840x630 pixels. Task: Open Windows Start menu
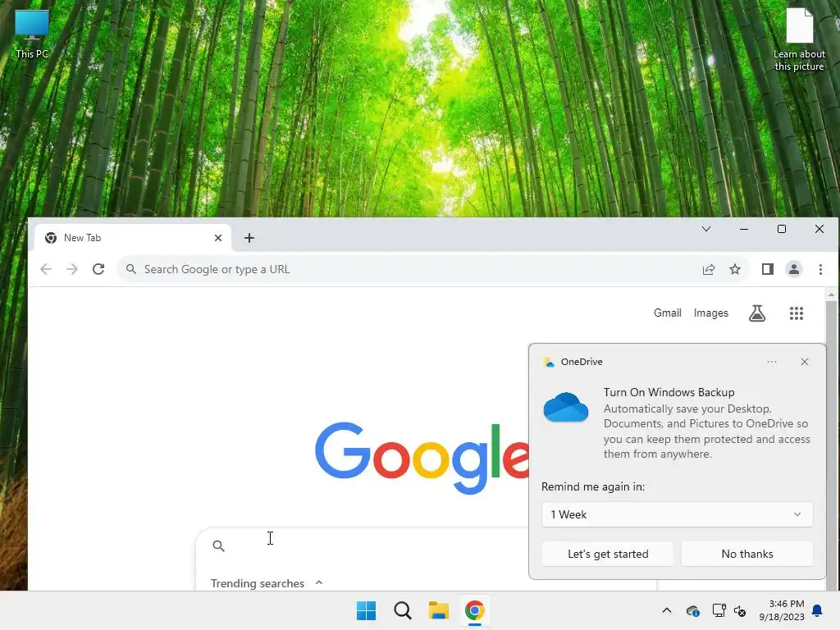367,610
